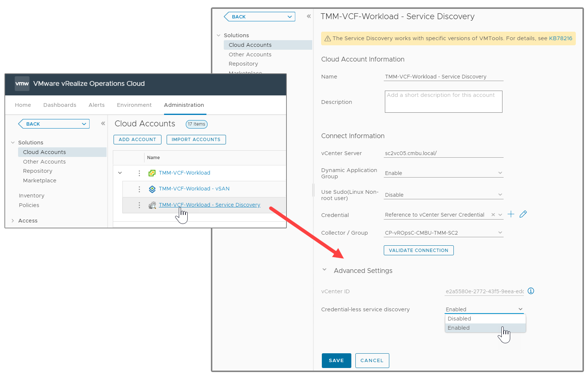588x375 pixels.
Task: Click the ADD ACCOUNT button
Action: 138,140
